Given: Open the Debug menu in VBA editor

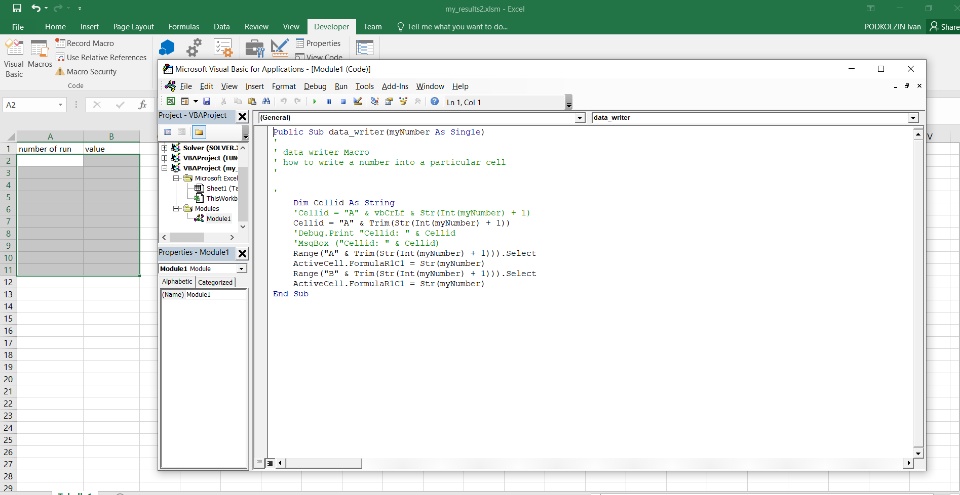Looking at the screenshot, I should point(315,87).
